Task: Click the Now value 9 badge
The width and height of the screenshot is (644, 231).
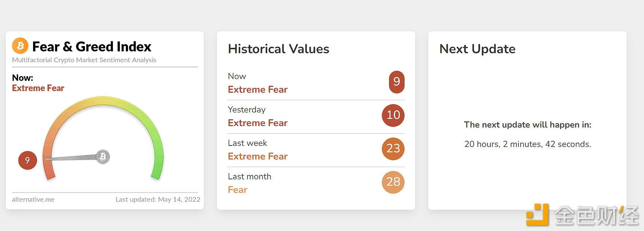Action: coord(397,82)
